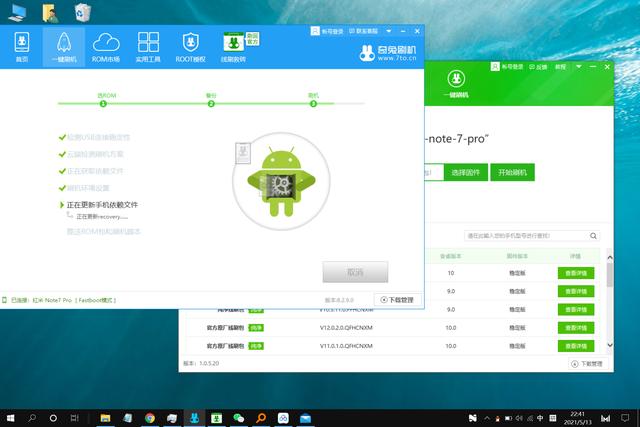Image resolution: width=640 pixels, height=427 pixels.
Task: Open Cortana circle icon on taskbar
Action: point(53,418)
